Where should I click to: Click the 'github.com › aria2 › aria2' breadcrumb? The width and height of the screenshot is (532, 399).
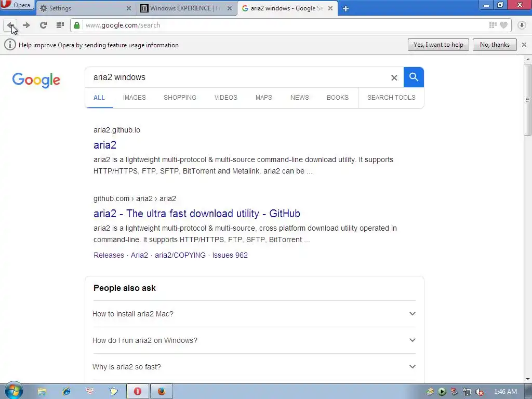point(135,198)
